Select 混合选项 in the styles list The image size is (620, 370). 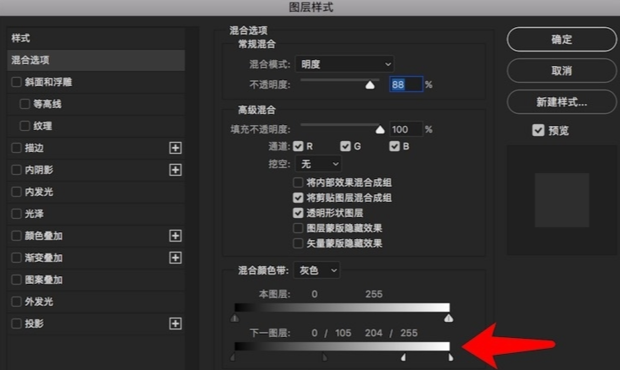tap(96, 60)
